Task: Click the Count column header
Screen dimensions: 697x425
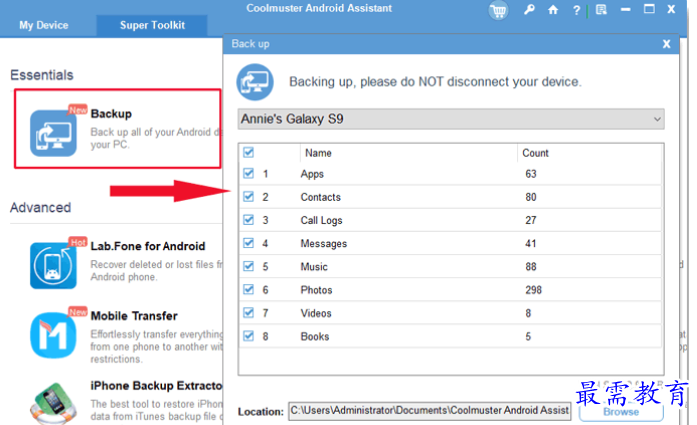Action: pos(535,153)
